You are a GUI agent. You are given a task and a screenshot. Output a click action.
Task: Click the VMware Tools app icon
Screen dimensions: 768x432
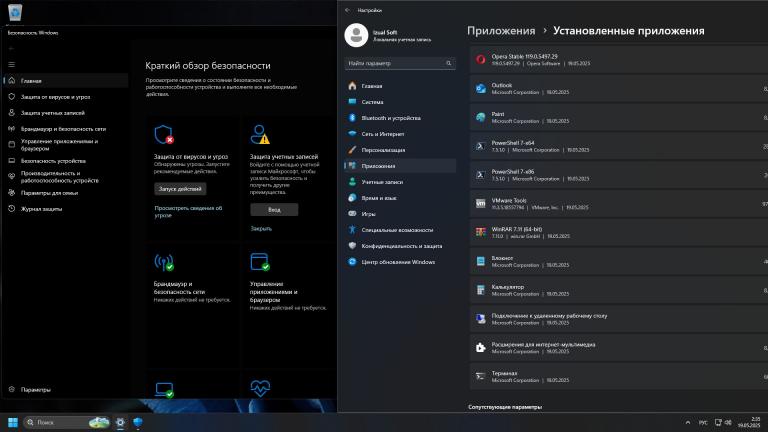pos(480,204)
